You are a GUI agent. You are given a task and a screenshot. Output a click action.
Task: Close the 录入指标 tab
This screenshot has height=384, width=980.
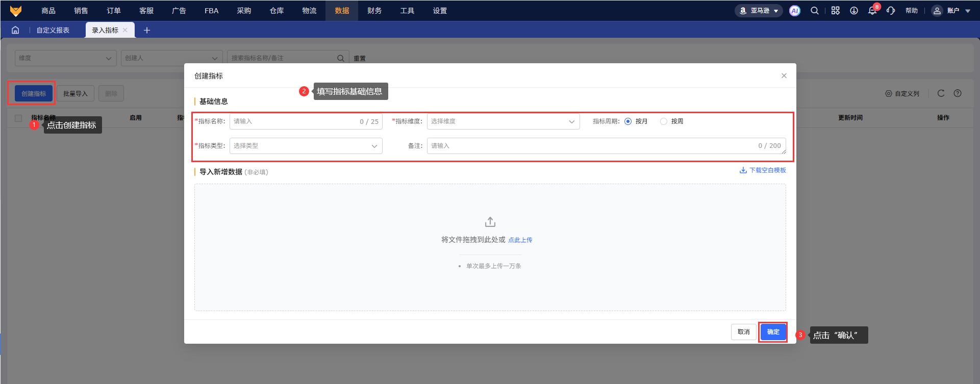click(x=125, y=30)
